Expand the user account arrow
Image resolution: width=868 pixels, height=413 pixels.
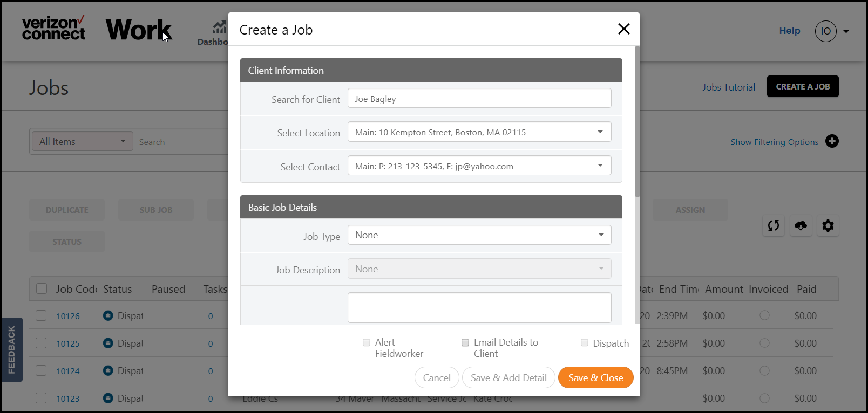click(846, 31)
